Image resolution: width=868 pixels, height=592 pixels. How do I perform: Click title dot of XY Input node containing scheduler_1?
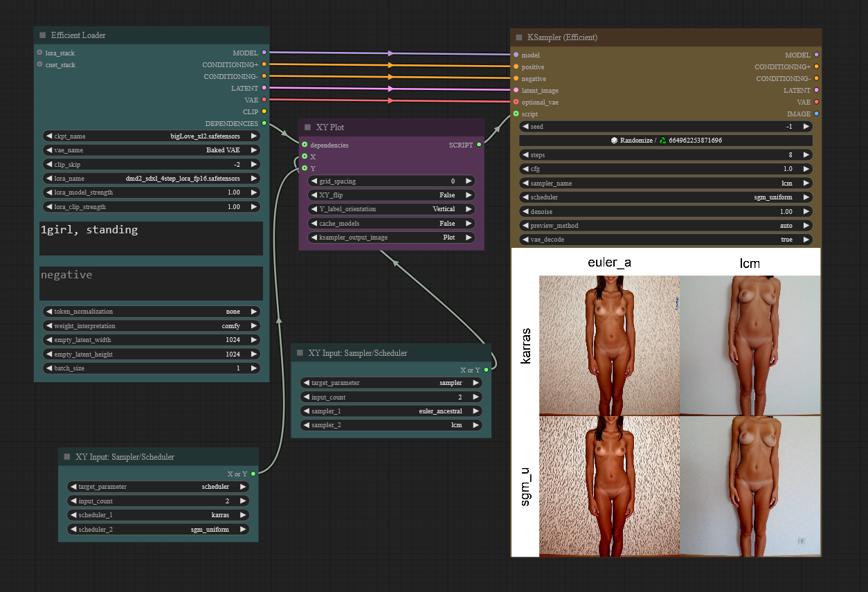pyautogui.click(x=67, y=457)
